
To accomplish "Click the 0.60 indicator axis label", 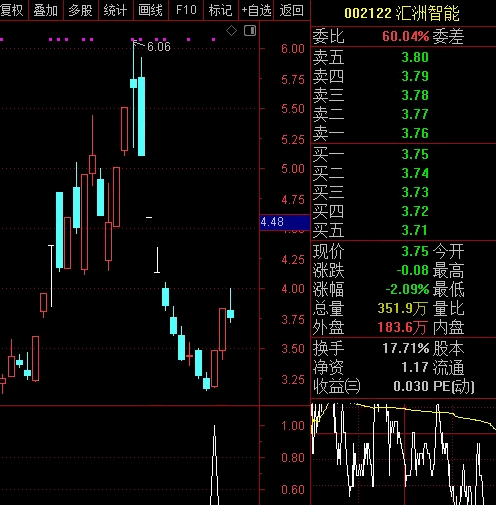I will point(293,490).
